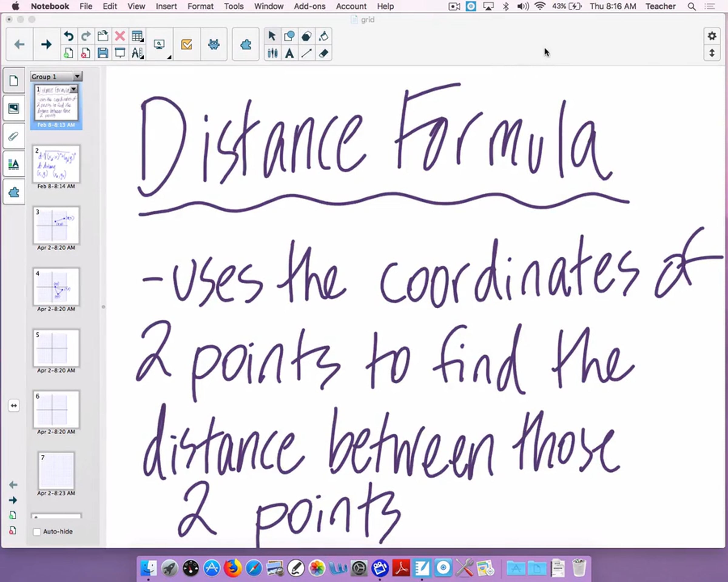
Task: Add a new page
Action: tap(69, 53)
